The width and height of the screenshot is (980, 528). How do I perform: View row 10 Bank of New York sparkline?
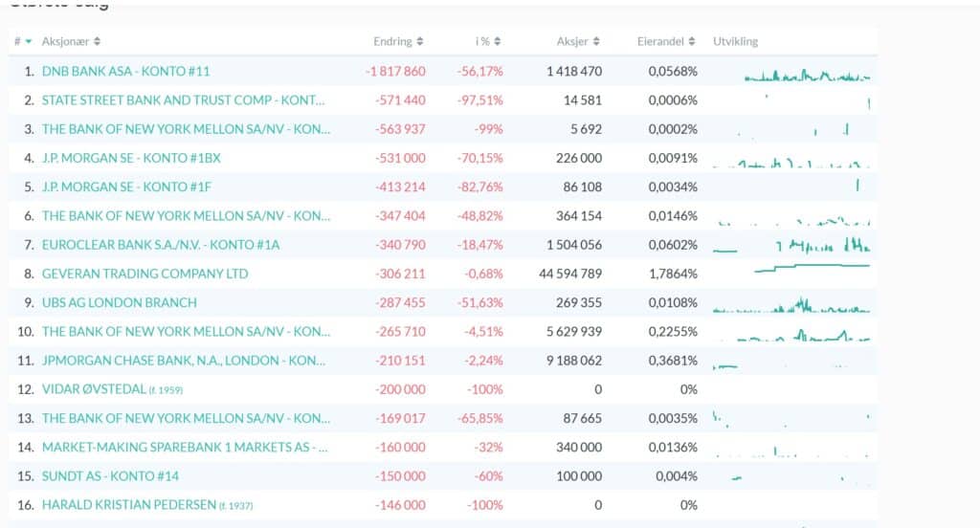pos(795,336)
